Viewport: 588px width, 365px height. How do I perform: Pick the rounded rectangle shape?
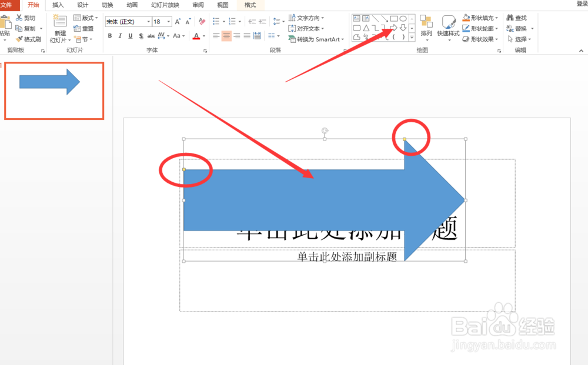(x=357, y=28)
